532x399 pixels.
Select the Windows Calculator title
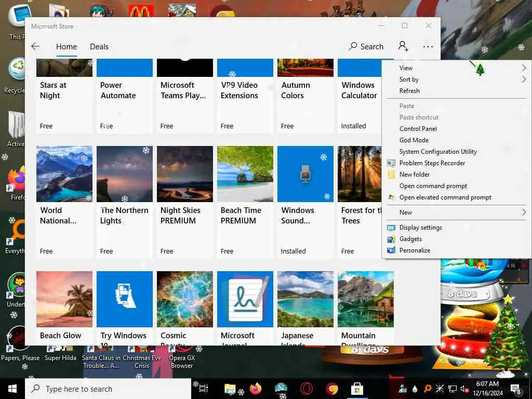click(x=359, y=90)
